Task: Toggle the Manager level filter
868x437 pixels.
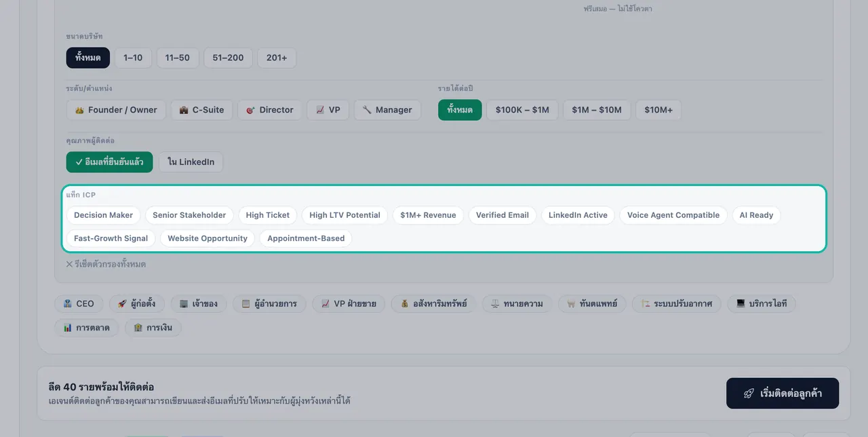Action: pyautogui.click(x=387, y=110)
